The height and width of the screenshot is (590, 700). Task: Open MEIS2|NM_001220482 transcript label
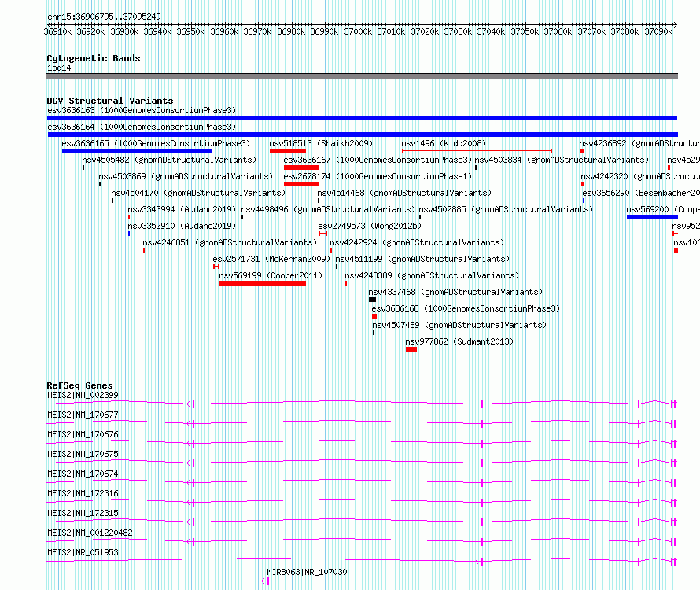point(90,533)
